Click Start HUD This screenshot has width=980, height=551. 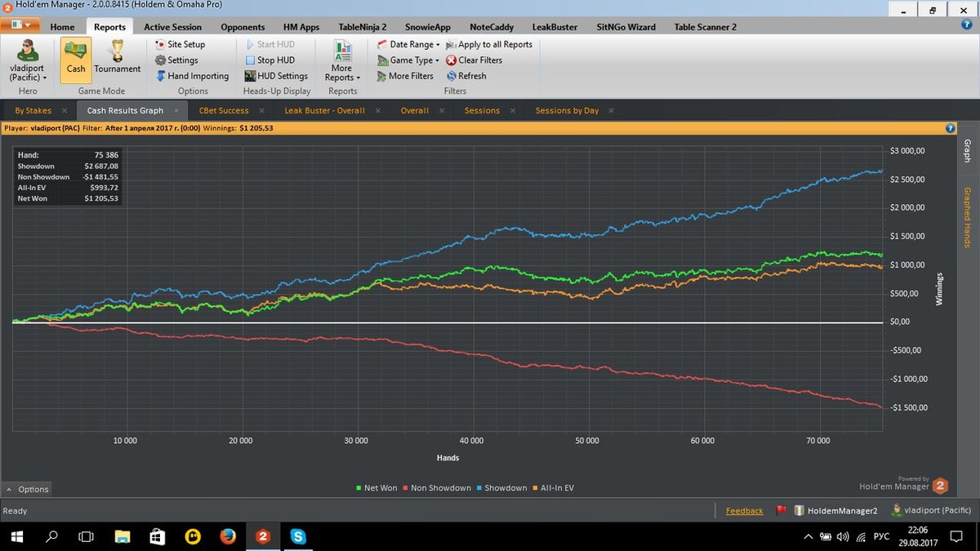(270, 44)
